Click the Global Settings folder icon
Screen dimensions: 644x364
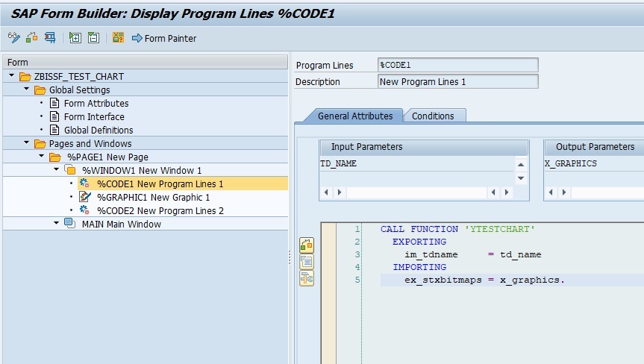(x=40, y=90)
